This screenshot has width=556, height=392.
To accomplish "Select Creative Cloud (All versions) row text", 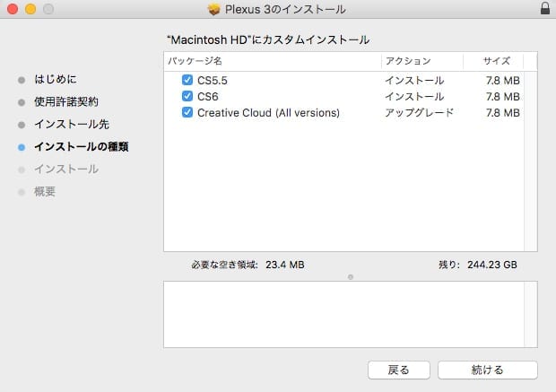I will [268, 113].
